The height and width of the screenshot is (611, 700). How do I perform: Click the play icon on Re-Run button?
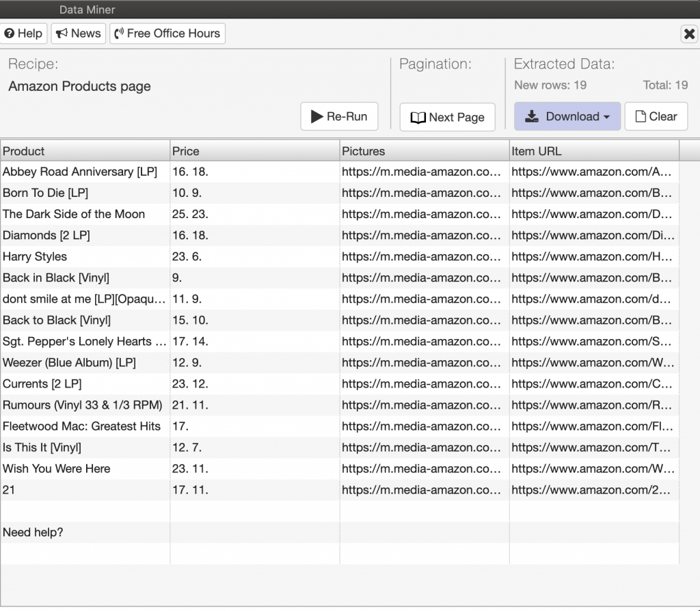click(317, 116)
